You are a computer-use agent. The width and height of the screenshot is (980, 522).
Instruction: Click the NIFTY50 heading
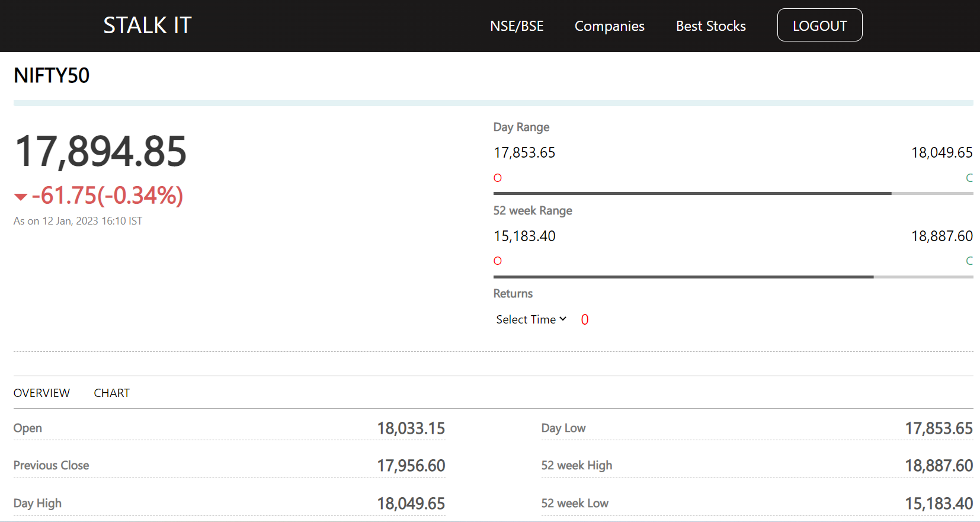(52, 75)
